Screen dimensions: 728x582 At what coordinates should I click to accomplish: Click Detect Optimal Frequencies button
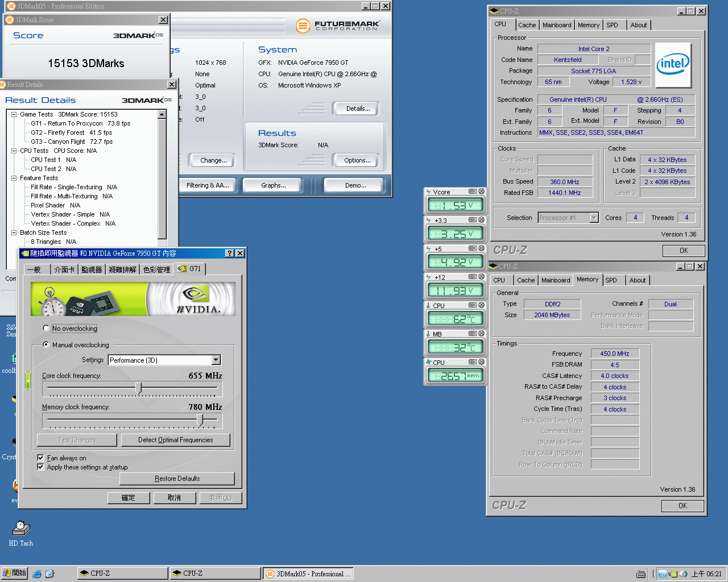point(176,440)
